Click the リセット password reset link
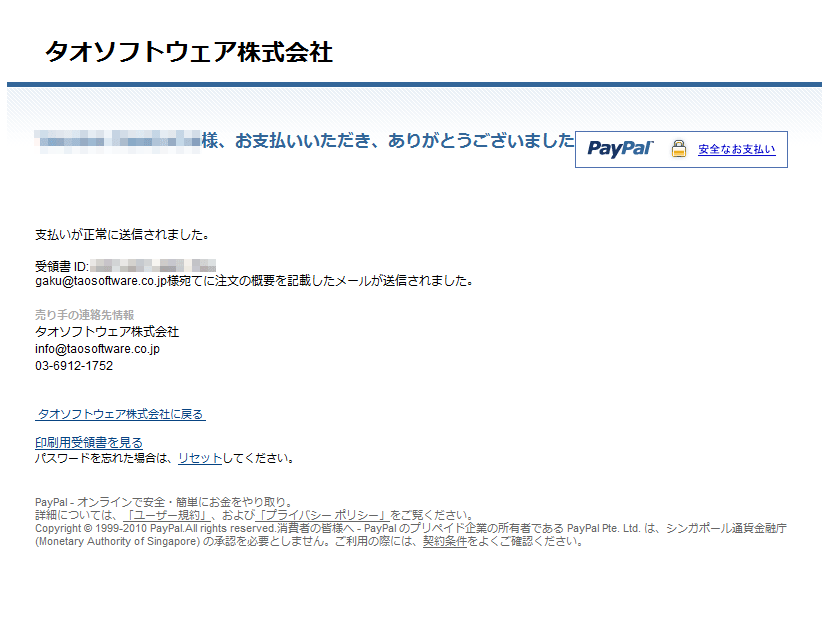This screenshot has height=639, width=828. pos(200,458)
